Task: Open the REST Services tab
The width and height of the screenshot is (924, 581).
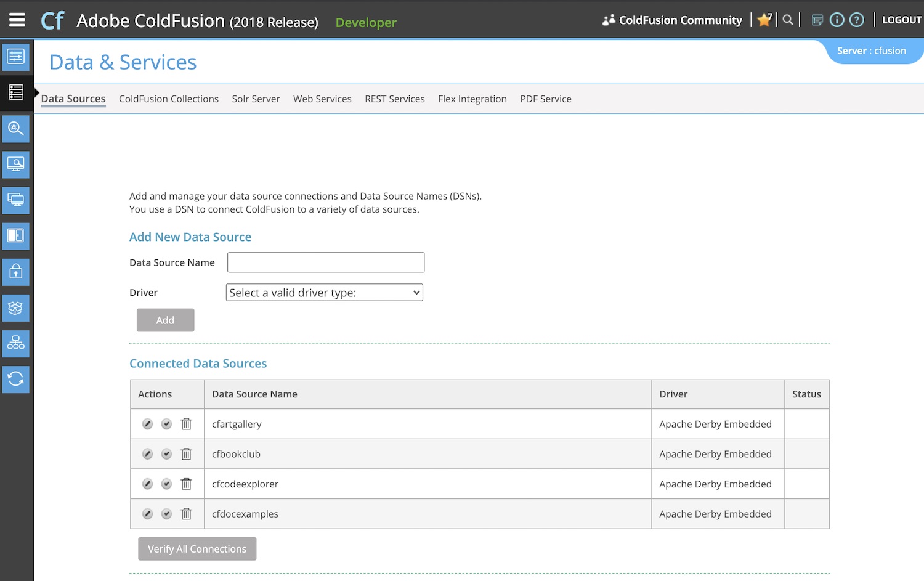Action: tap(395, 99)
